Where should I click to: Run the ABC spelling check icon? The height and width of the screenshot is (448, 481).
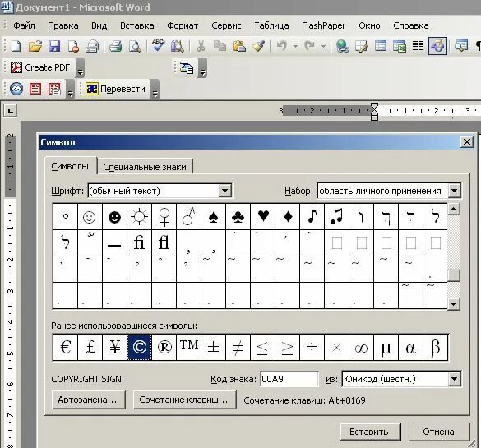[x=158, y=46]
